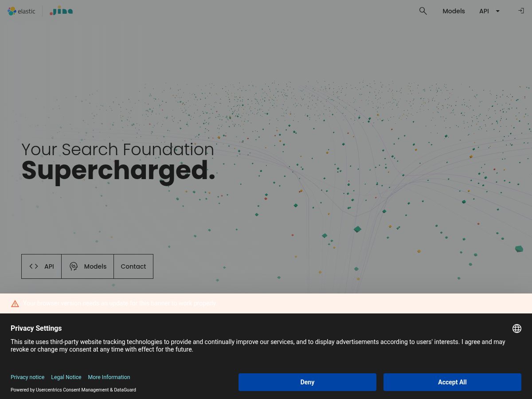
Task: Click the 'Privacy Settings' heading
Action: pyautogui.click(x=36, y=329)
